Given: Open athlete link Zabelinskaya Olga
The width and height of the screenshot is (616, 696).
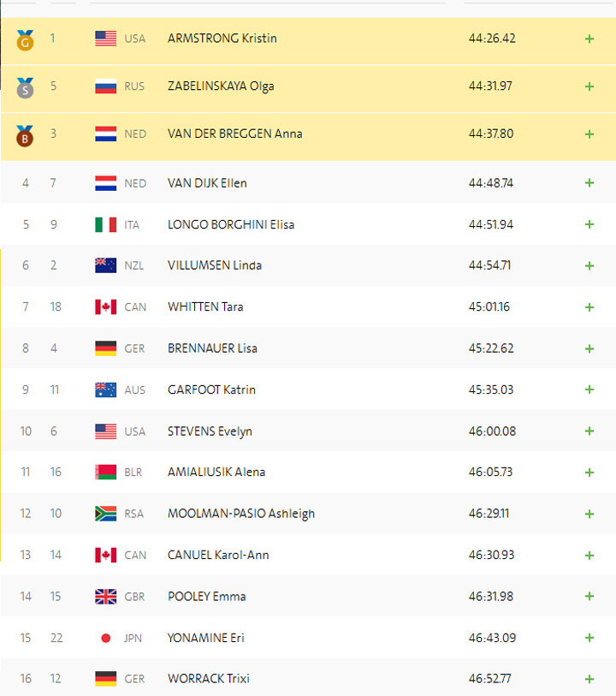Looking at the screenshot, I should (x=221, y=86).
